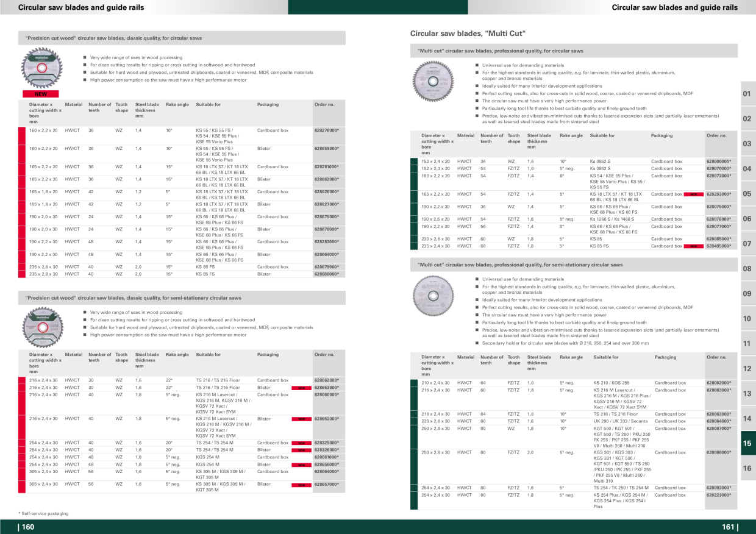The image size is (756, 534).
Task: Click UK 290 / UK 333 / Secanta cell
Action: [621, 421]
